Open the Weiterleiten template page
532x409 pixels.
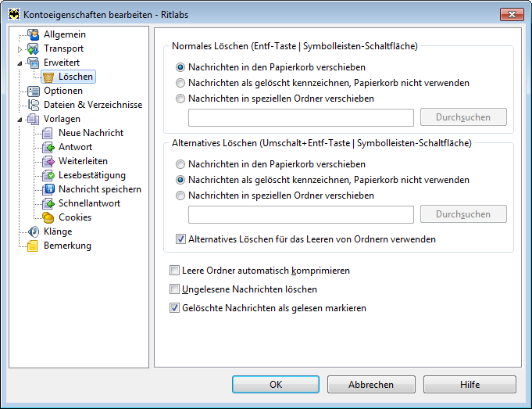pyautogui.click(x=83, y=161)
